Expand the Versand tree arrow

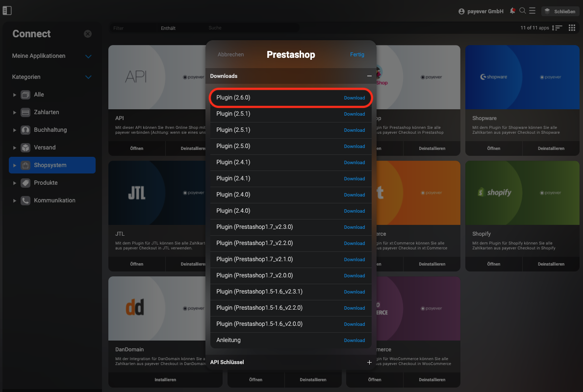15,147
